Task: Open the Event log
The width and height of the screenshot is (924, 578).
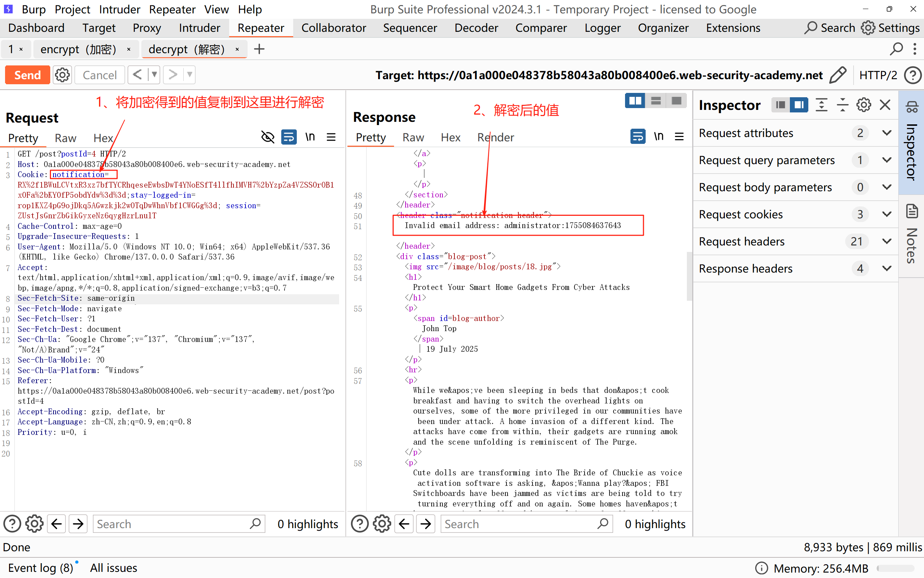Action: click(x=40, y=568)
